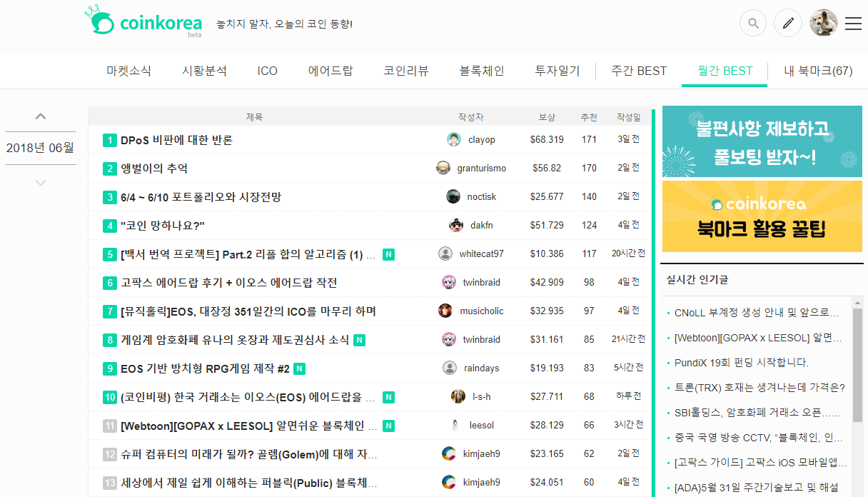
Task: Click noctisk's avatar icon
Action: pyautogui.click(x=453, y=196)
